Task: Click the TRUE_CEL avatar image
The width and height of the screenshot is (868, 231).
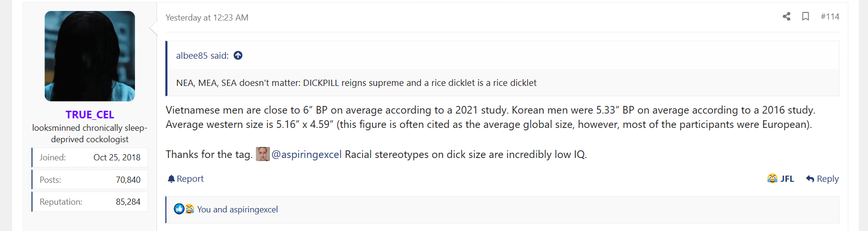Action: 90,56
